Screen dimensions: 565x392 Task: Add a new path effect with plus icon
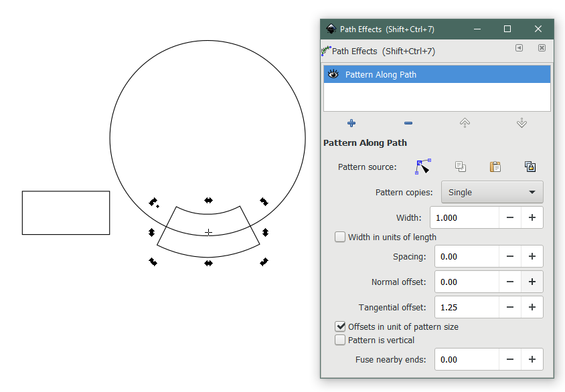tap(351, 123)
